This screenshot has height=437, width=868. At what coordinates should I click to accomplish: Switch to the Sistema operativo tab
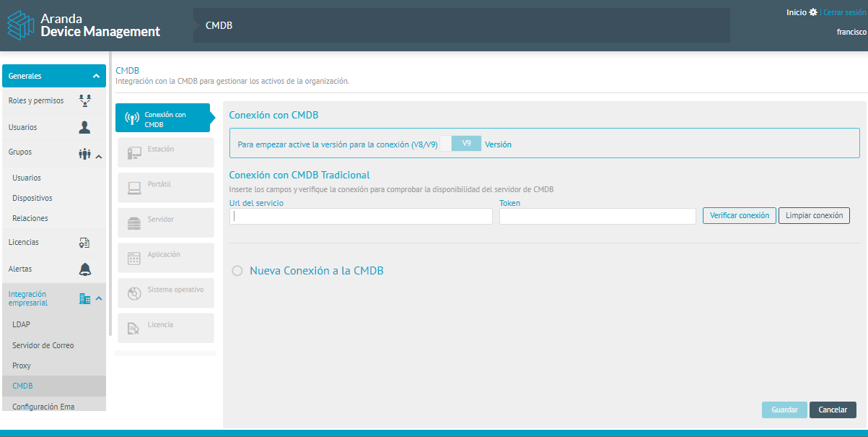point(166,293)
